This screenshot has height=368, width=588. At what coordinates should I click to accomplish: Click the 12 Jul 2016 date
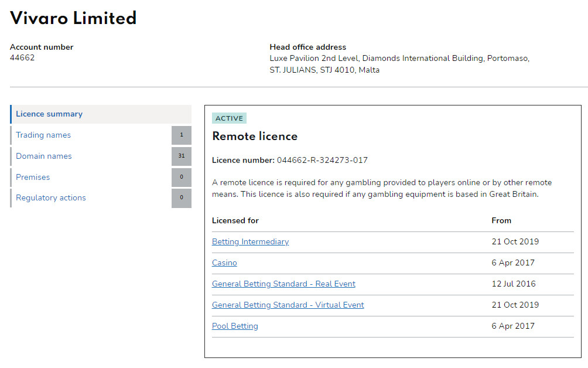[513, 284]
